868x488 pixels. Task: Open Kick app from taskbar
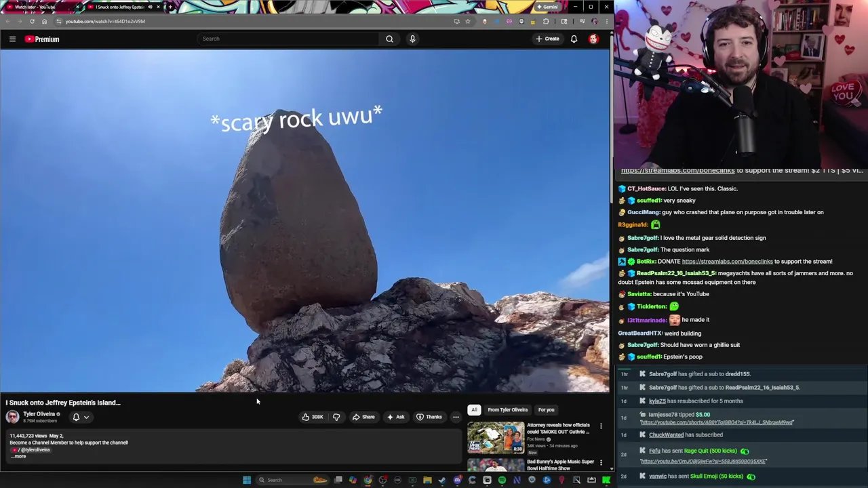pyautogui.click(x=606, y=480)
